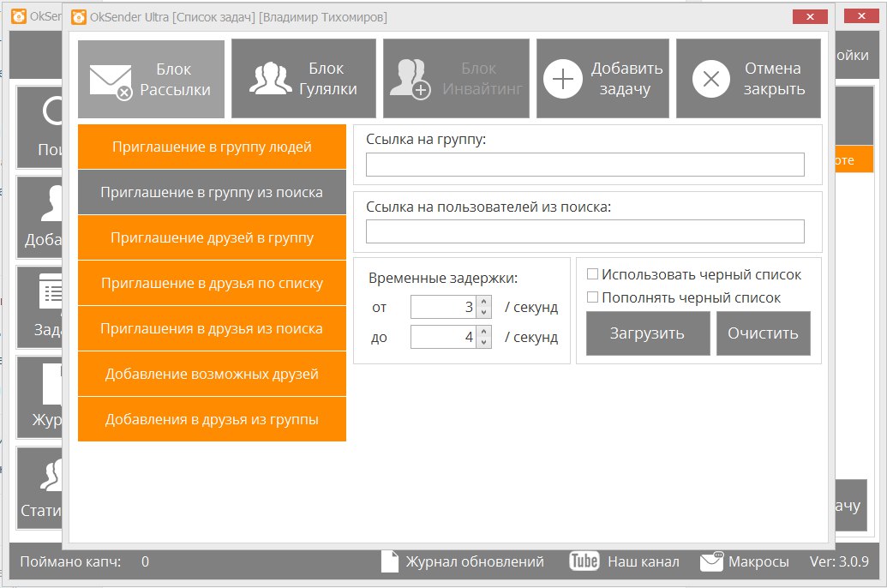Enable Использовать черный список checkbox
The image size is (887, 588).
(x=592, y=274)
